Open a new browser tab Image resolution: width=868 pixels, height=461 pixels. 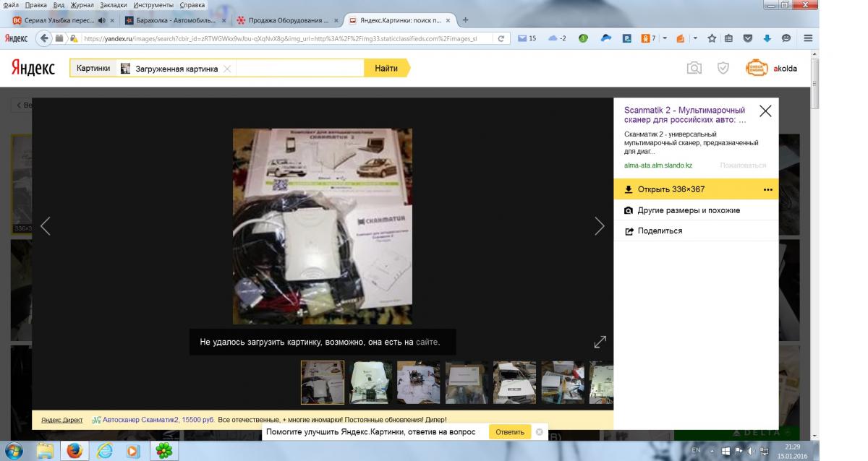point(465,20)
